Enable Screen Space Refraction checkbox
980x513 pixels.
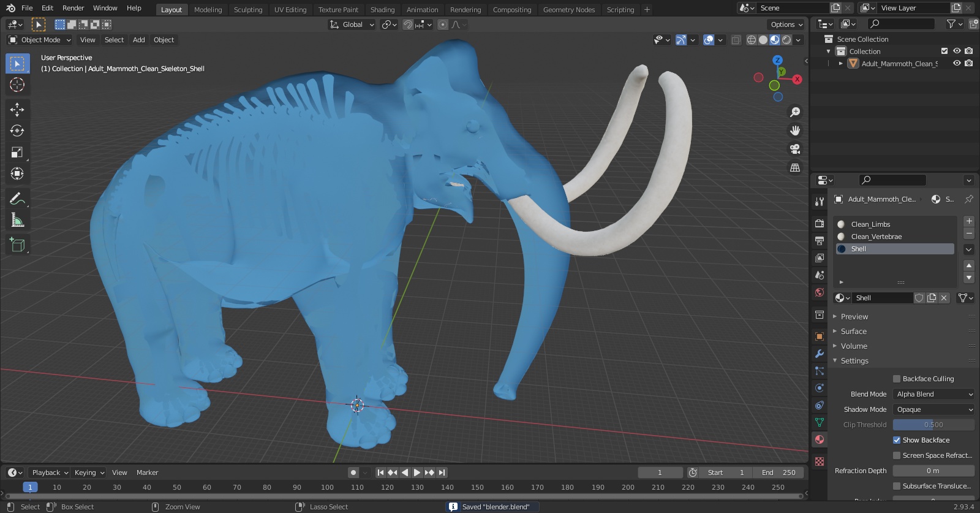[x=897, y=455]
